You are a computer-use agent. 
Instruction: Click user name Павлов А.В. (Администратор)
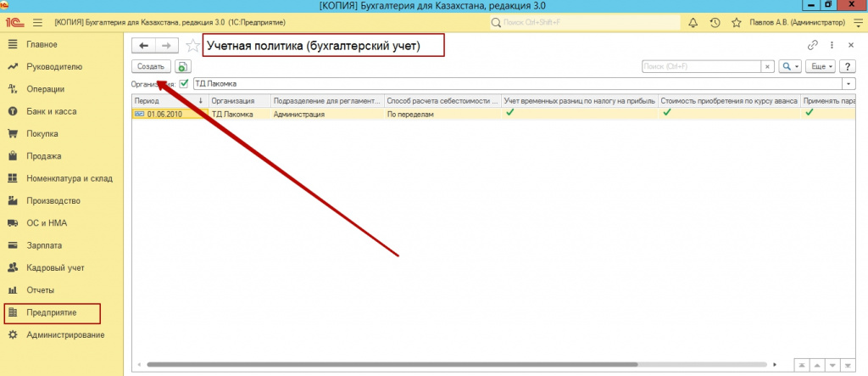coord(798,23)
